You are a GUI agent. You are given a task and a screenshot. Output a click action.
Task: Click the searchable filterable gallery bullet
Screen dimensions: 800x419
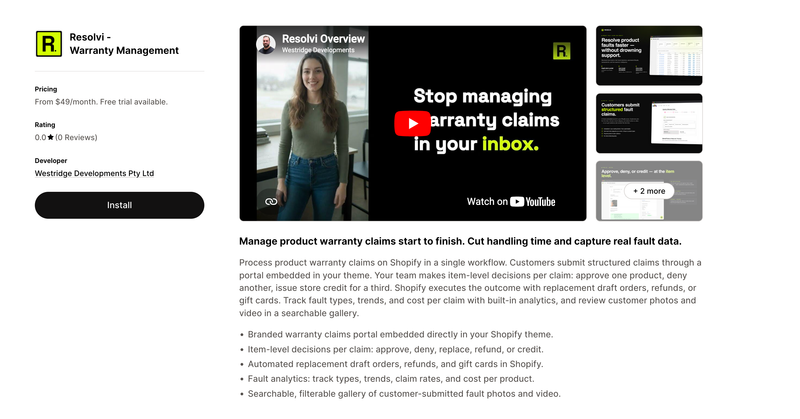(404, 393)
